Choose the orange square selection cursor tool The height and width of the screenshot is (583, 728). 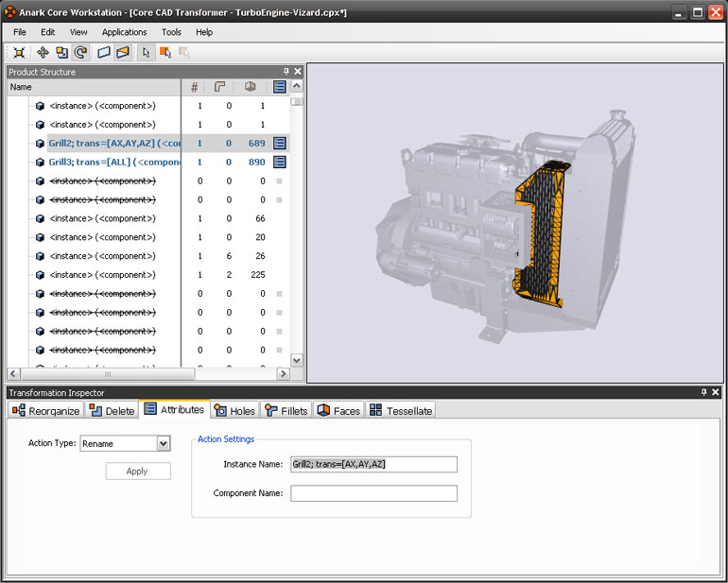click(x=165, y=53)
